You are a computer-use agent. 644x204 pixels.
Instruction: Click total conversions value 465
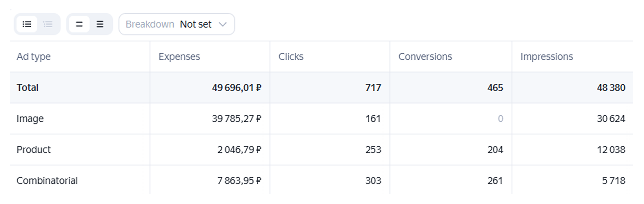[x=495, y=88]
